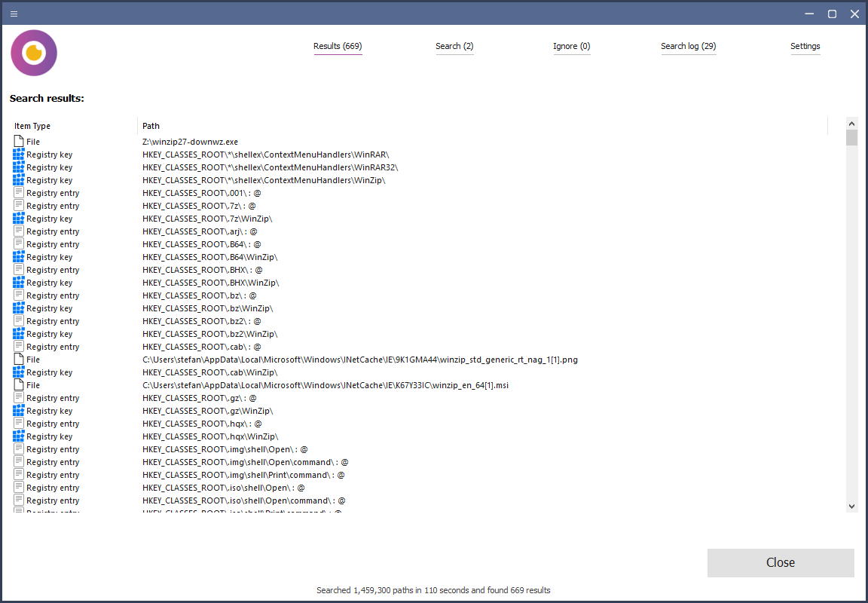The image size is (868, 603).
Task: Click registry entry icon for .hqx\ : @
Action: [x=19, y=424]
